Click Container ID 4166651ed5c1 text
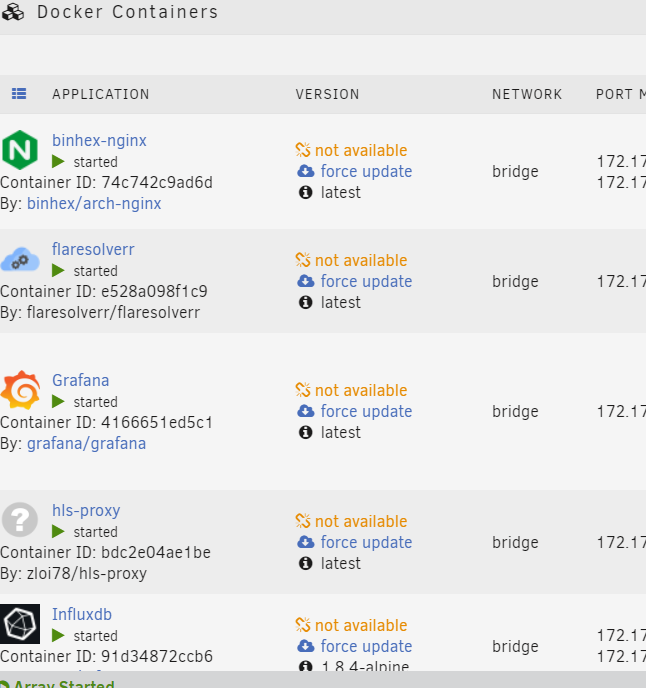The height and width of the screenshot is (688, 646). [106, 423]
